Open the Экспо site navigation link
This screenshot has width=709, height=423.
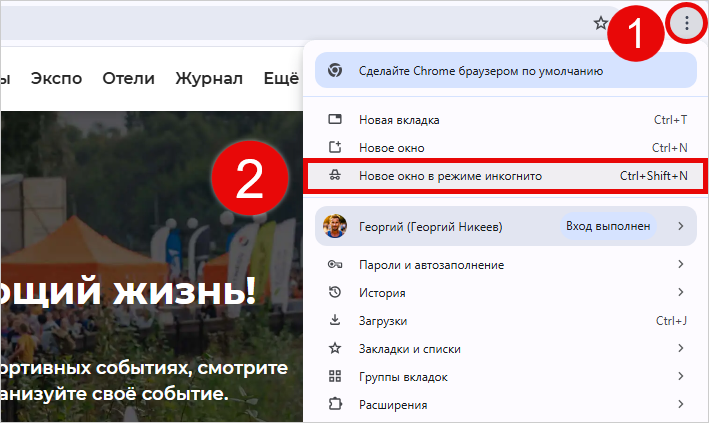tap(57, 78)
